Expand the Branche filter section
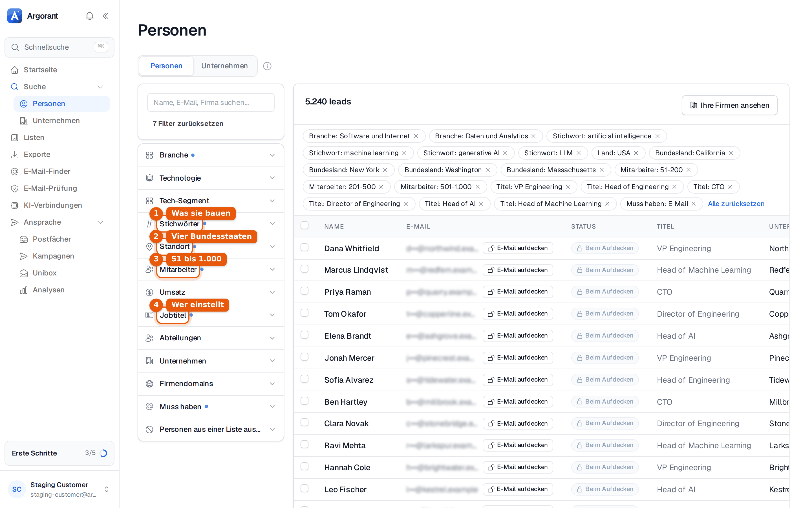 click(x=211, y=155)
